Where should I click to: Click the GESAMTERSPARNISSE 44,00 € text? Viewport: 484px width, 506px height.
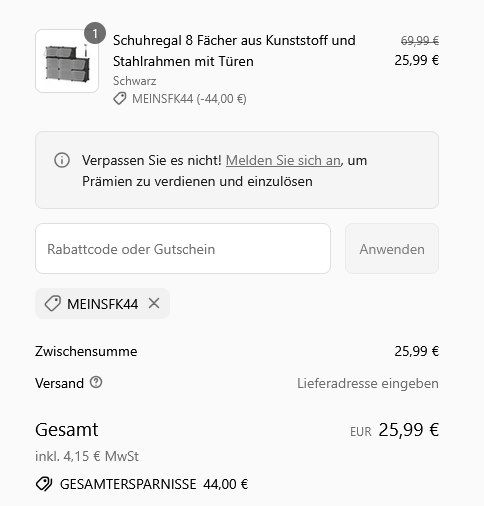pyautogui.click(x=154, y=484)
